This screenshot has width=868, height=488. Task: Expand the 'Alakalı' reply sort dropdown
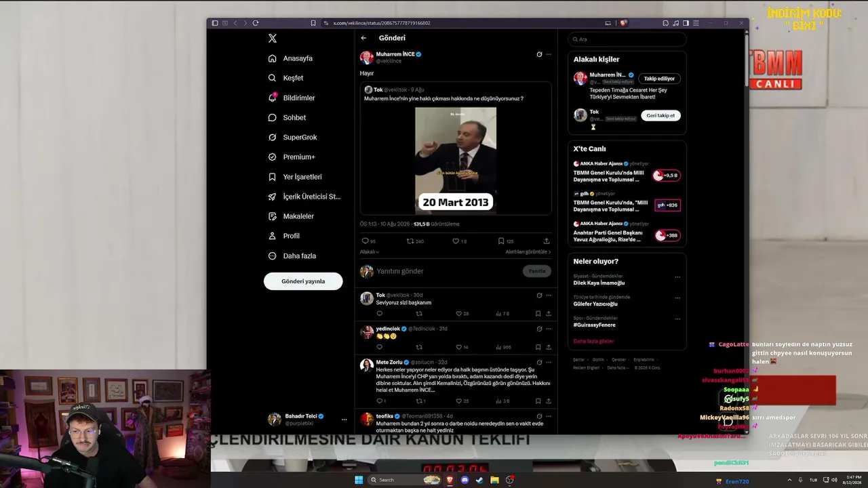(x=370, y=252)
